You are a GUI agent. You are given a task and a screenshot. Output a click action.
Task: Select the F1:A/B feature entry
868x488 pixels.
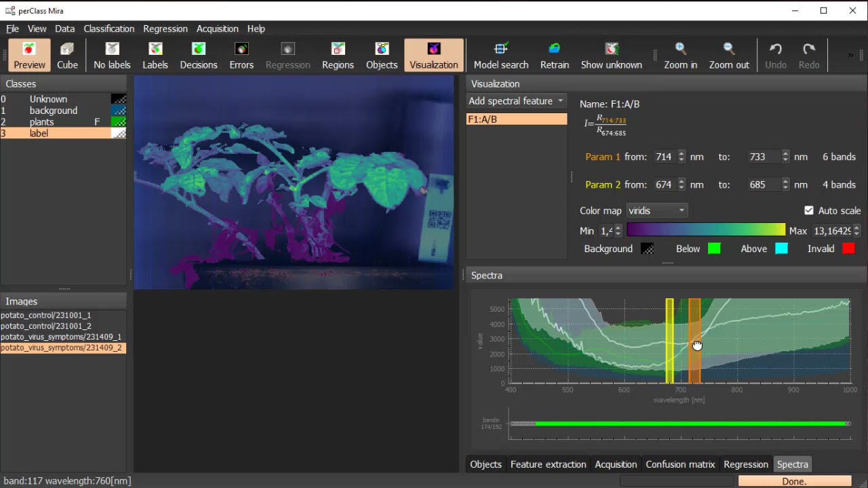coord(516,119)
